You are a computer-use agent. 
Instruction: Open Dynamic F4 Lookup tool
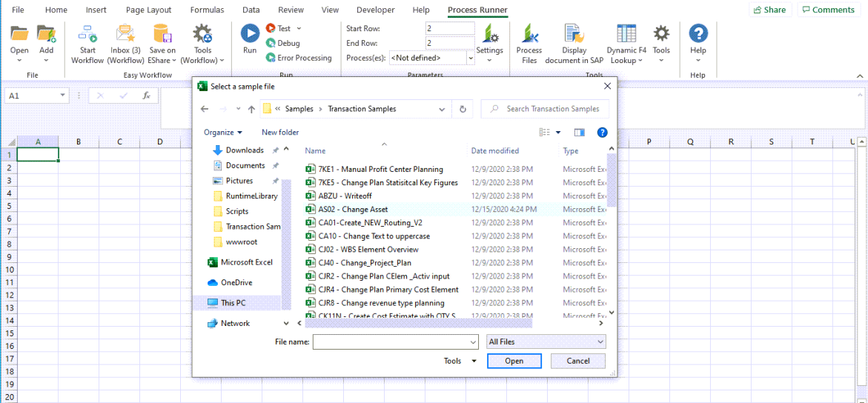(x=626, y=35)
